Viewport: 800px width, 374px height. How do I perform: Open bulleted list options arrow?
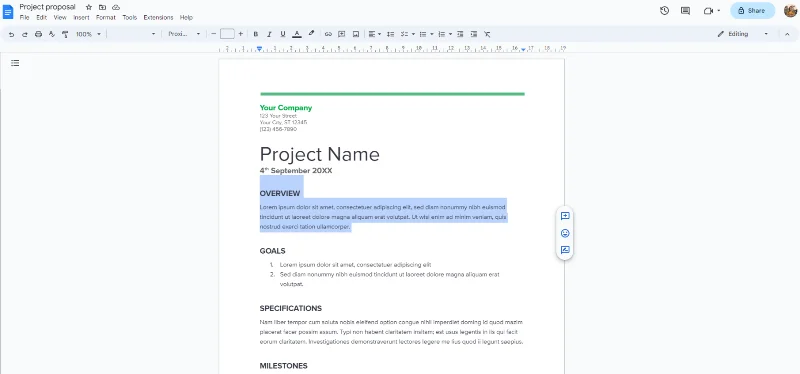[x=432, y=34]
